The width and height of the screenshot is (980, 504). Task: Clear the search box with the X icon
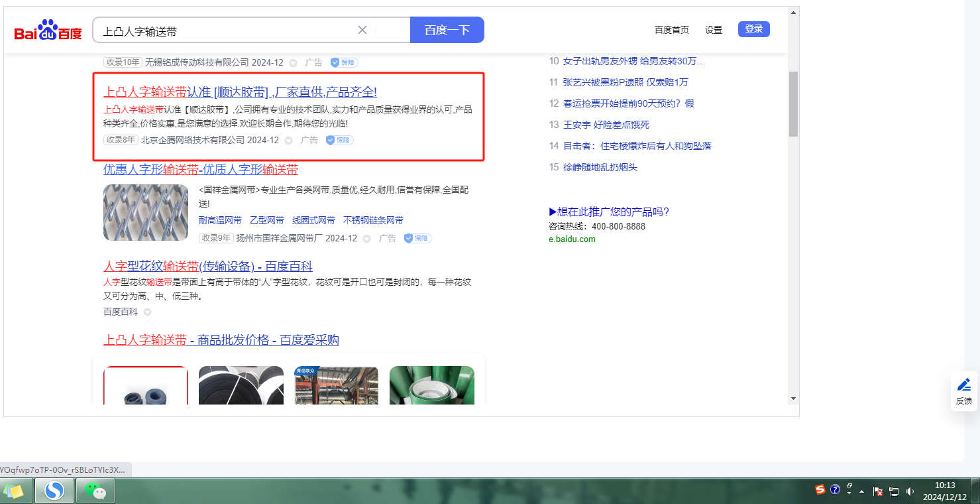[x=362, y=30]
